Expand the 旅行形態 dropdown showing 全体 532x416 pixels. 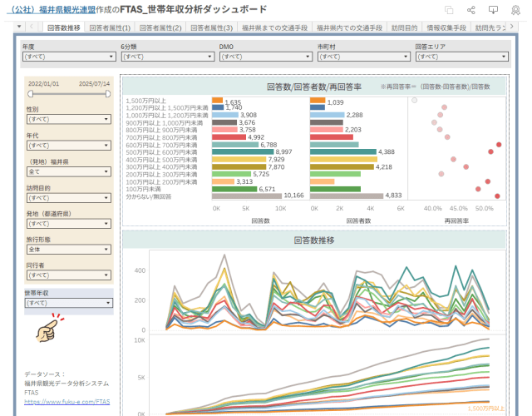click(x=68, y=249)
